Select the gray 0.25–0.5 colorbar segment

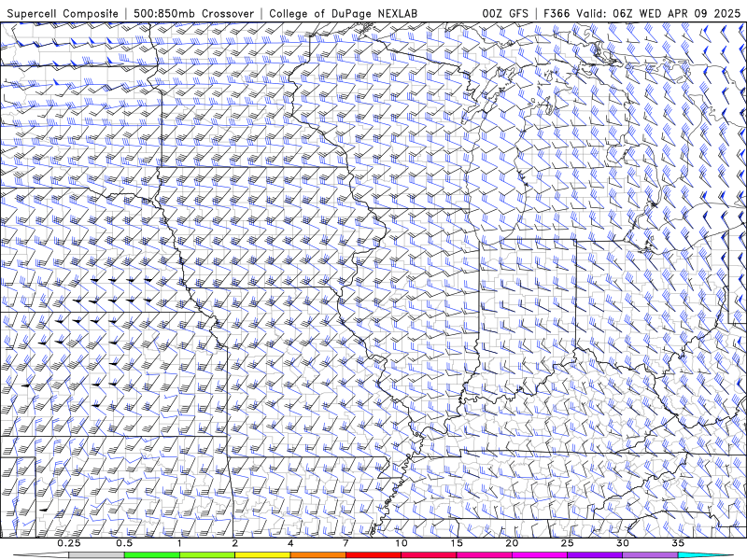96,555
